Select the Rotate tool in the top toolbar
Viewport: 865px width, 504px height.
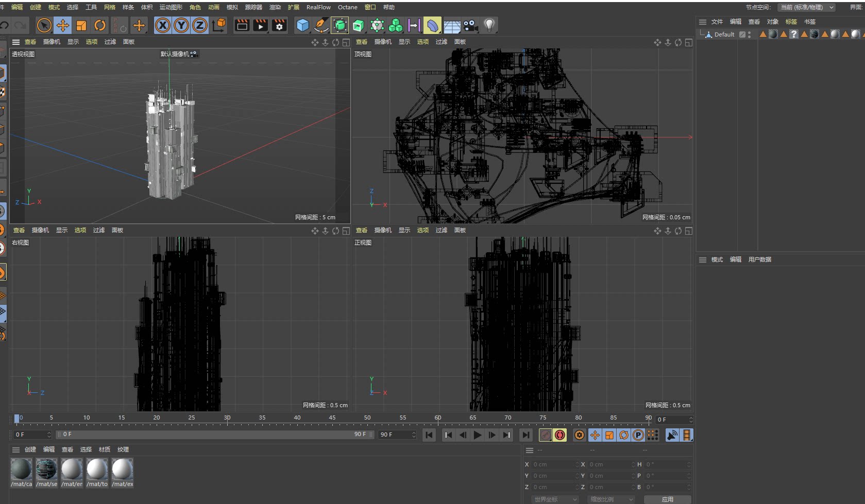pos(100,25)
